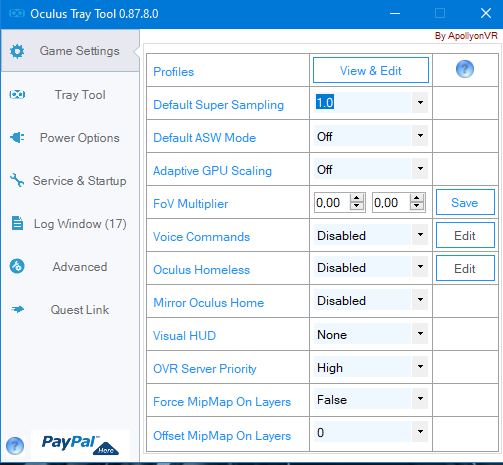
Task: Increase the first FoV Multiplier value
Action: click(x=357, y=198)
